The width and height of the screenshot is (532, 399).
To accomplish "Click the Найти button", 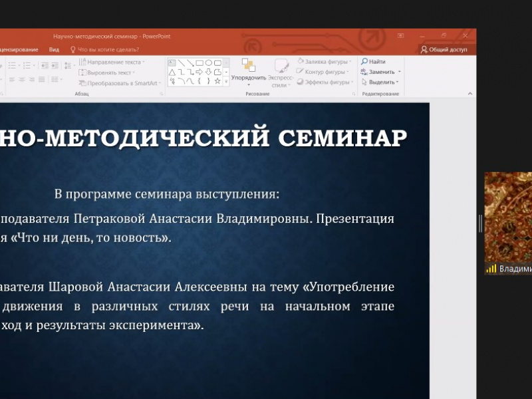I will pos(373,61).
